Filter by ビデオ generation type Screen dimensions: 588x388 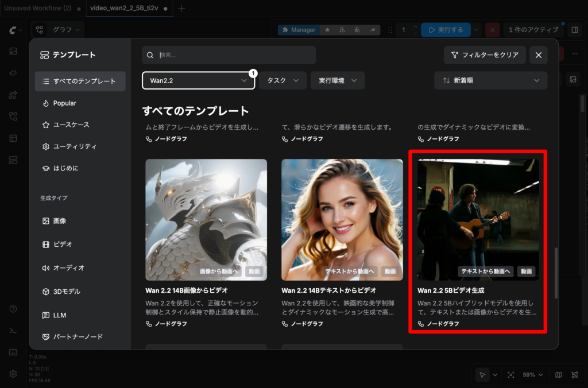[x=63, y=245]
